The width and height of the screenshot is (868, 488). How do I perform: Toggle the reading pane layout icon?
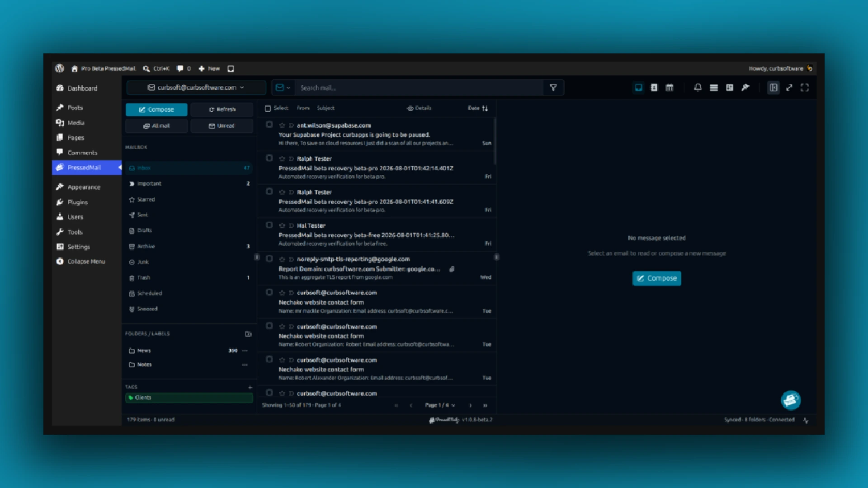pos(774,88)
